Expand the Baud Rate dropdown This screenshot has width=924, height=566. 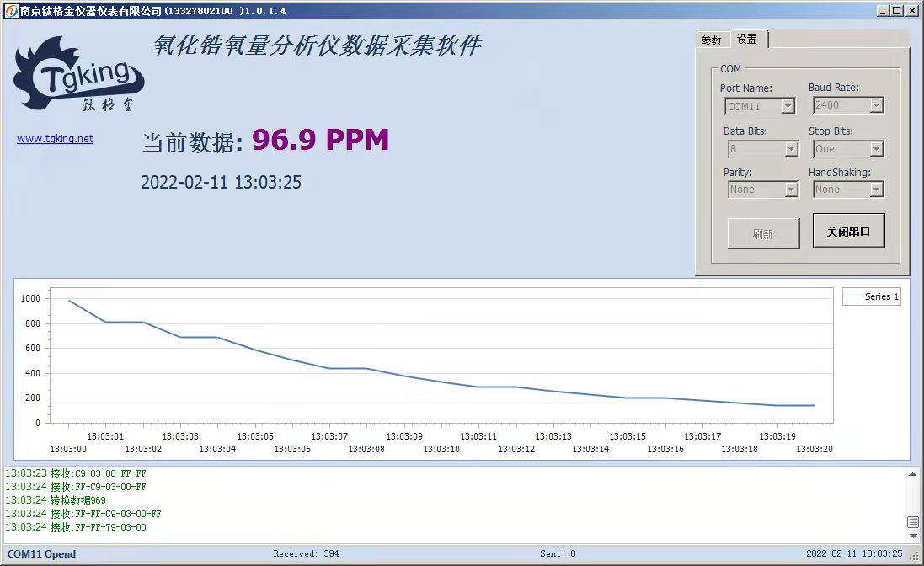point(876,105)
